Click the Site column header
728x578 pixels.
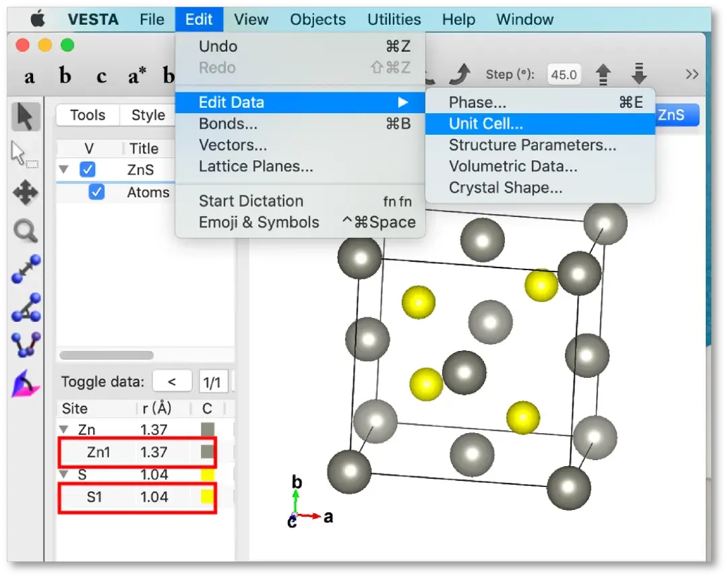tap(74, 408)
